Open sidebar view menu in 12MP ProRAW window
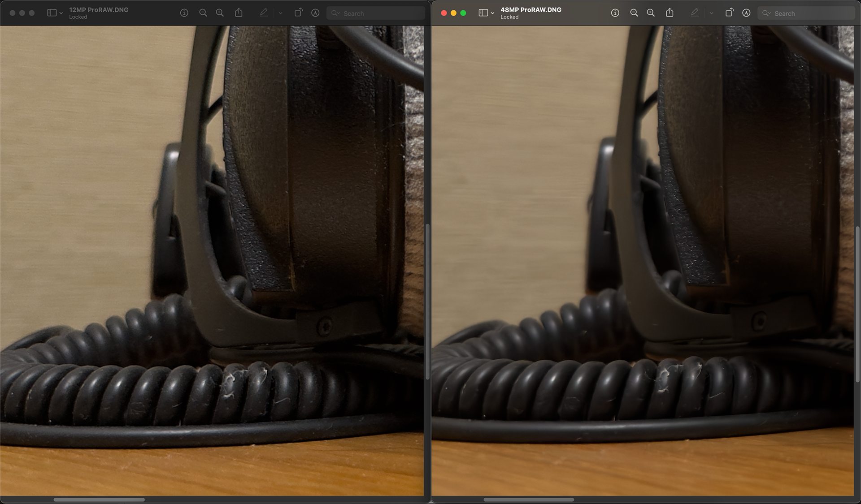Image resolution: width=861 pixels, height=504 pixels. (x=52, y=13)
